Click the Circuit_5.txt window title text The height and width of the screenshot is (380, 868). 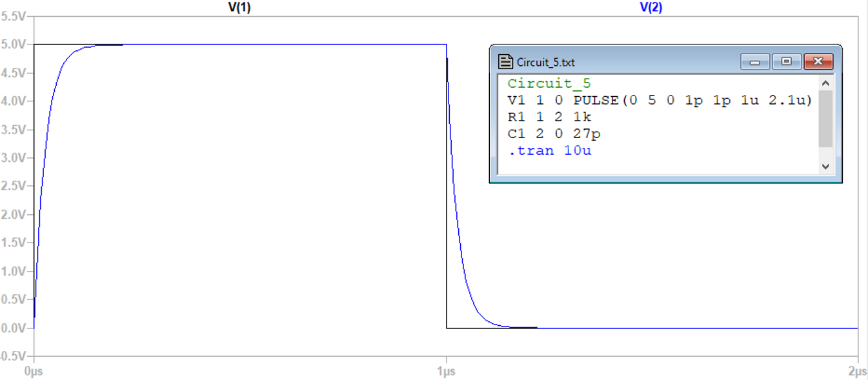point(545,63)
